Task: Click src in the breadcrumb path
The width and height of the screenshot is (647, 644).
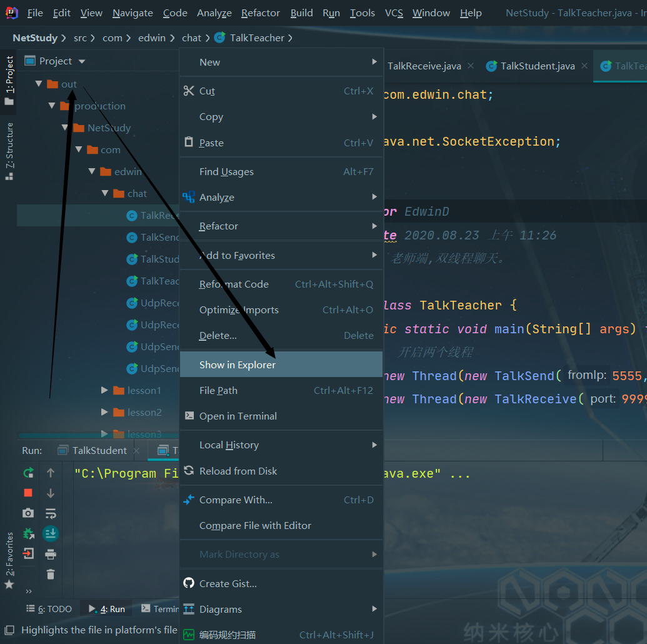Action: tap(80, 38)
